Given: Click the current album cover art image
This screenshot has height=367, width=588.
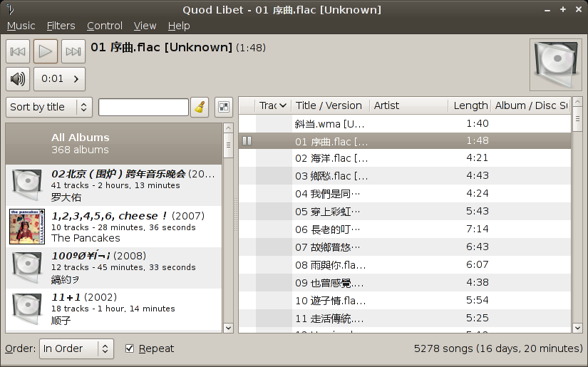Looking at the screenshot, I should [x=556, y=65].
